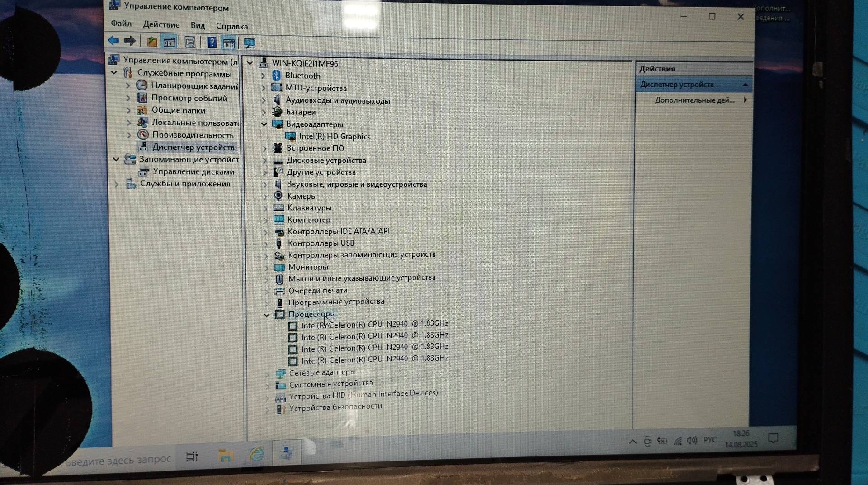Screen dimensions: 868x485
Task: Expand the Bluetooth device category
Action: point(264,76)
